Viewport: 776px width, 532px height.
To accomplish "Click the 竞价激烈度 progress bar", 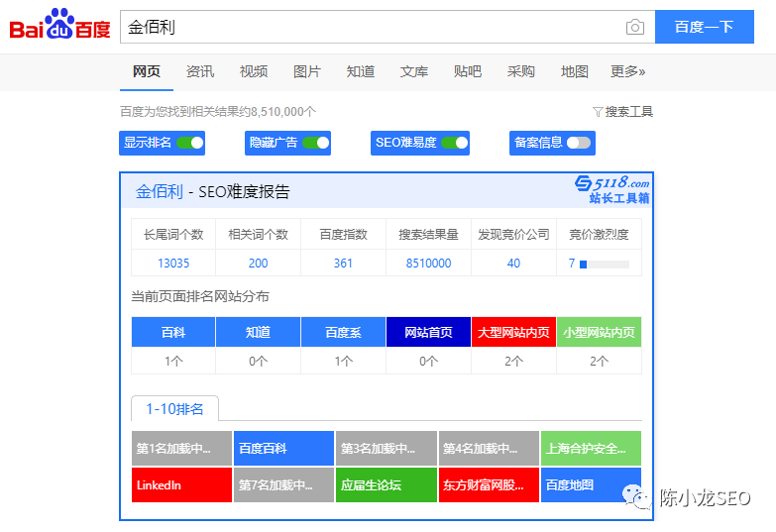I will [x=605, y=265].
